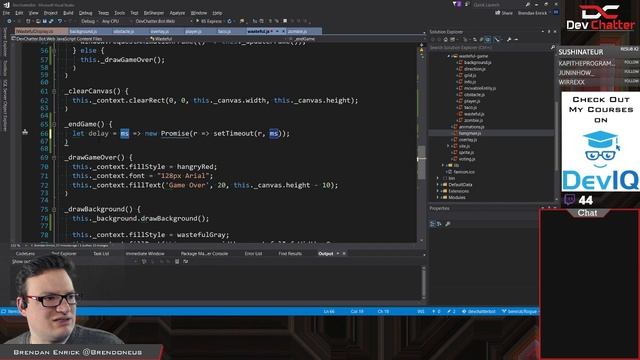Expand the DefaultData folder
The height and width of the screenshot is (360, 640).
point(438,185)
